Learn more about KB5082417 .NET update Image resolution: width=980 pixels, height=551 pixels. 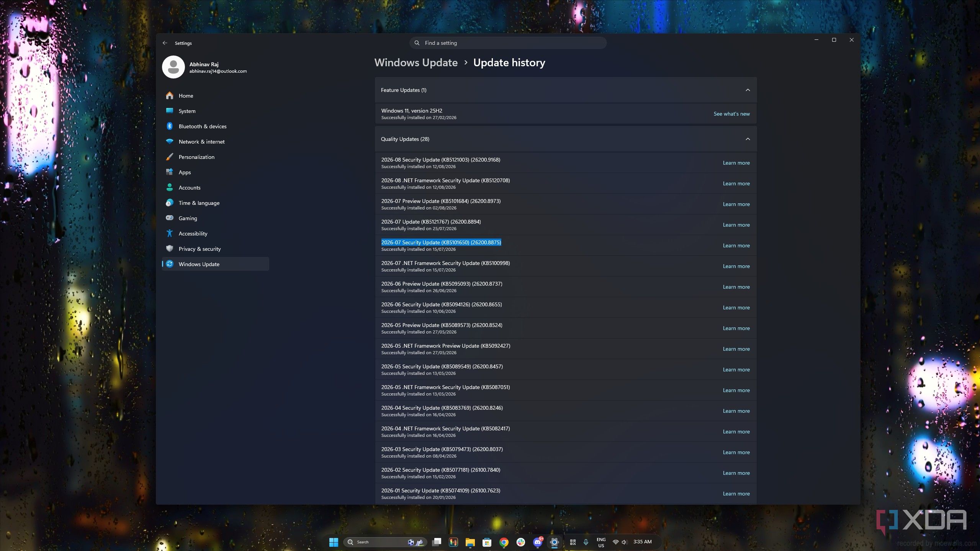tap(736, 432)
